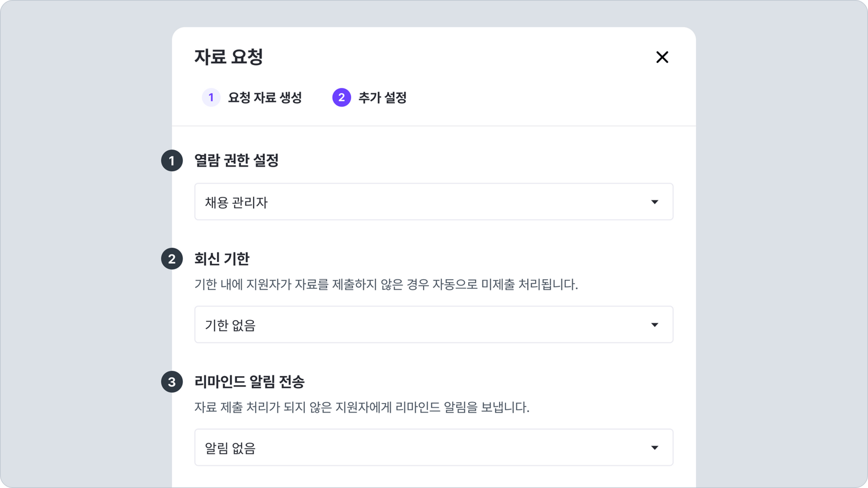Close the 자료 요청 dialog
This screenshot has height=488, width=868.
click(662, 57)
